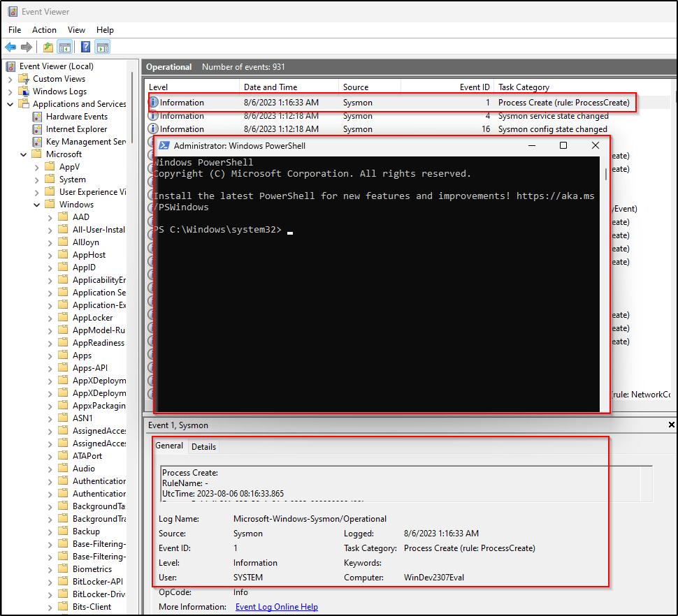Toggle Show/Hide Action Pane toolbar icon
Image resolution: width=678 pixels, height=616 pixels.
click(x=103, y=47)
